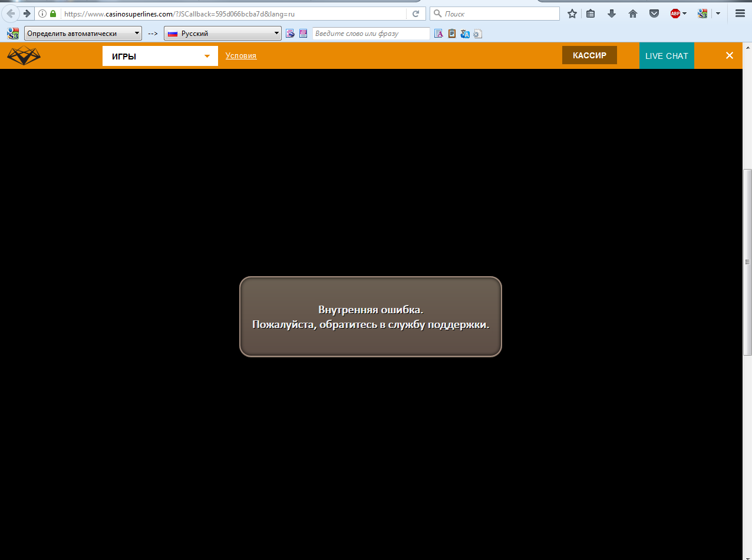This screenshot has height=560, width=752.
Task: Open the source language dropdown 'Определить автоматически'
Action: 83,34
